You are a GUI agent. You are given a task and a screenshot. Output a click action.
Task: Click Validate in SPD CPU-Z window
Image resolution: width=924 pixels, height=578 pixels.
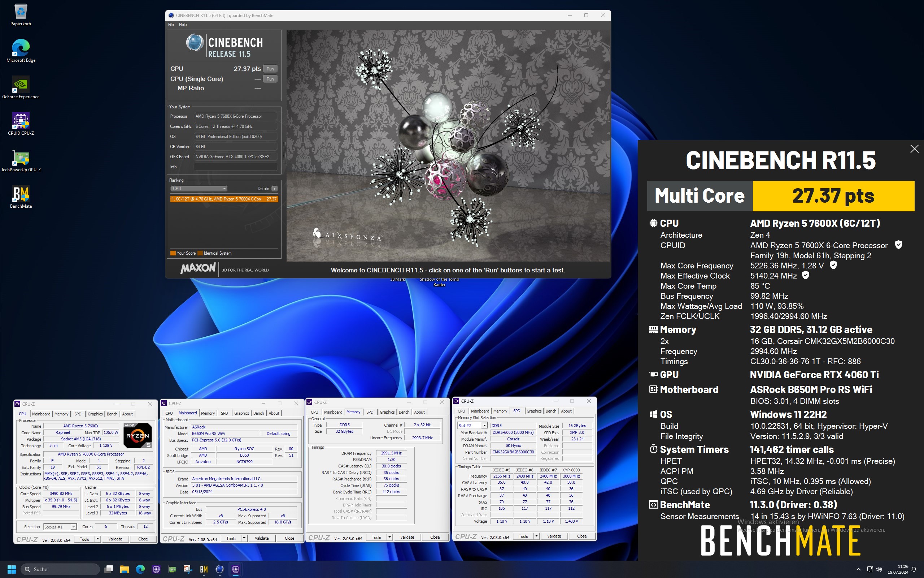pyautogui.click(x=554, y=536)
